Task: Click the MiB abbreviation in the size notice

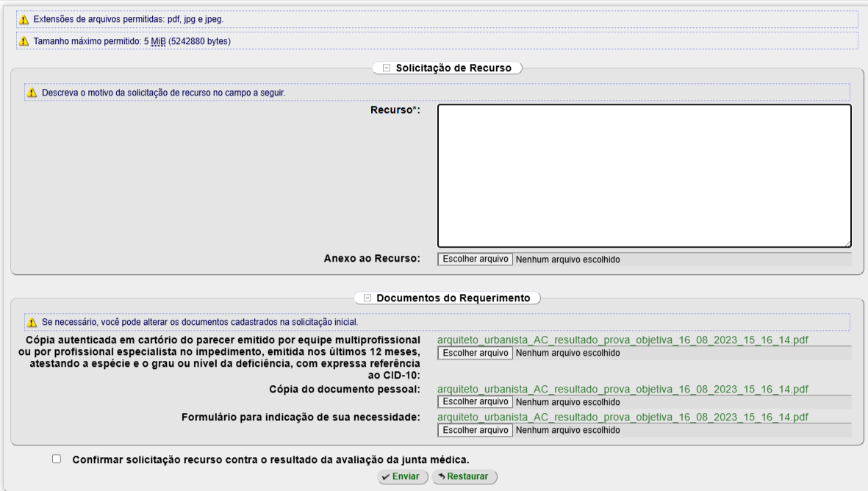Action: tap(158, 41)
